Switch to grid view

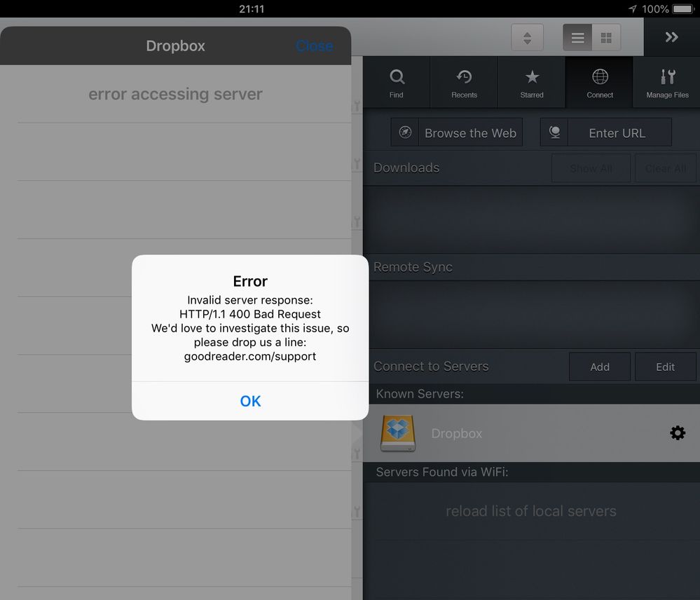(x=606, y=38)
